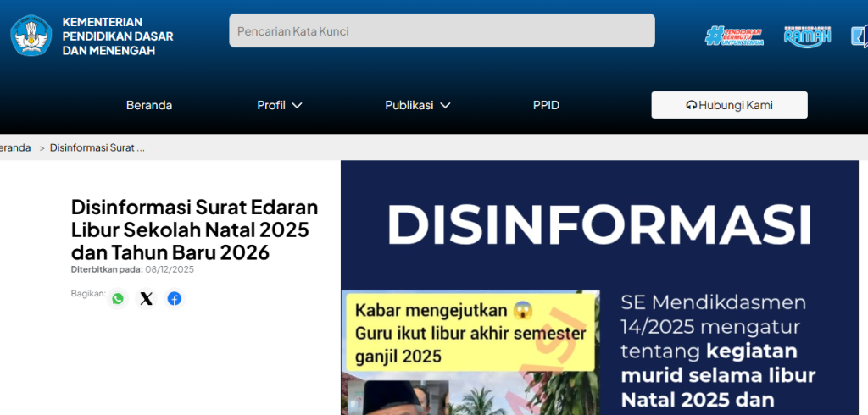Click the Hubungi Kami button

click(729, 105)
